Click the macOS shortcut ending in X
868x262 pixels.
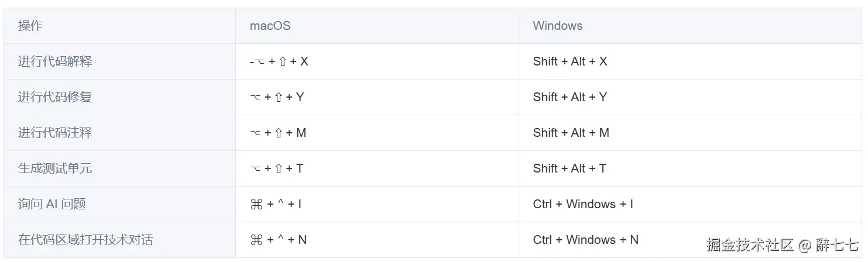[x=279, y=61]
